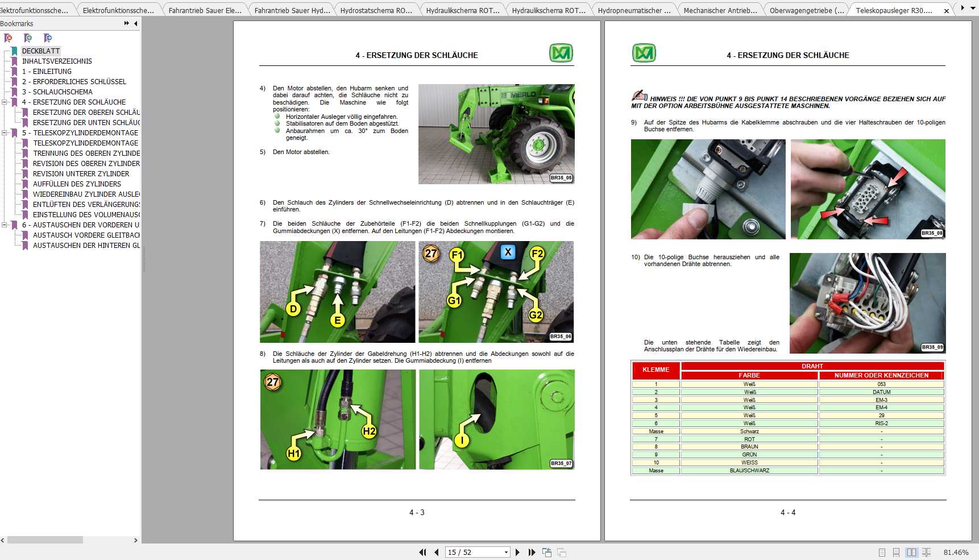Collapse the 6 - AUSTAUSCHEN DER VORDEREN bookmark
The height and width of the screenshot is (560, 979).
pyautogui.click(x=5, y=225)
